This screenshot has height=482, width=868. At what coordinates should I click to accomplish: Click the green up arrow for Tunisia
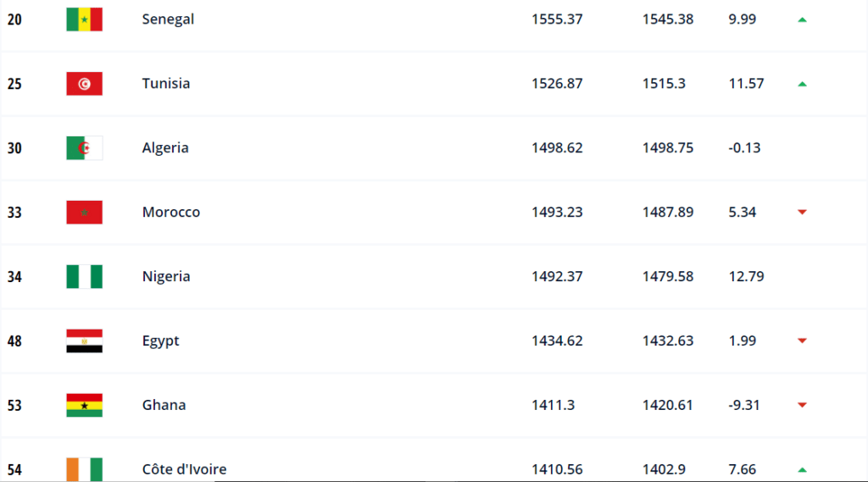(x=802, y=84)
